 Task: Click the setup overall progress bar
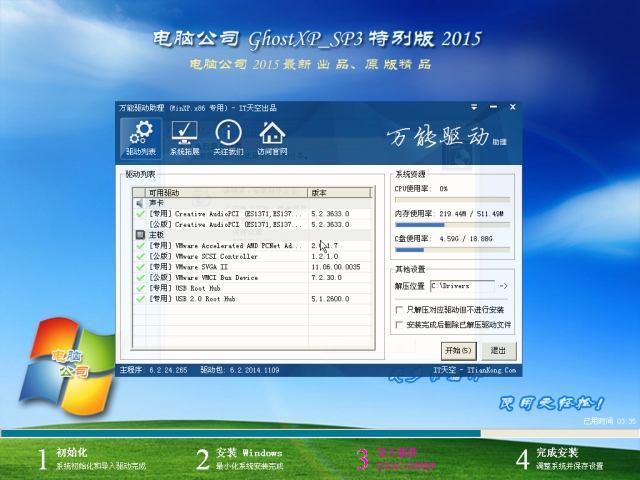(x=320, y=433)
